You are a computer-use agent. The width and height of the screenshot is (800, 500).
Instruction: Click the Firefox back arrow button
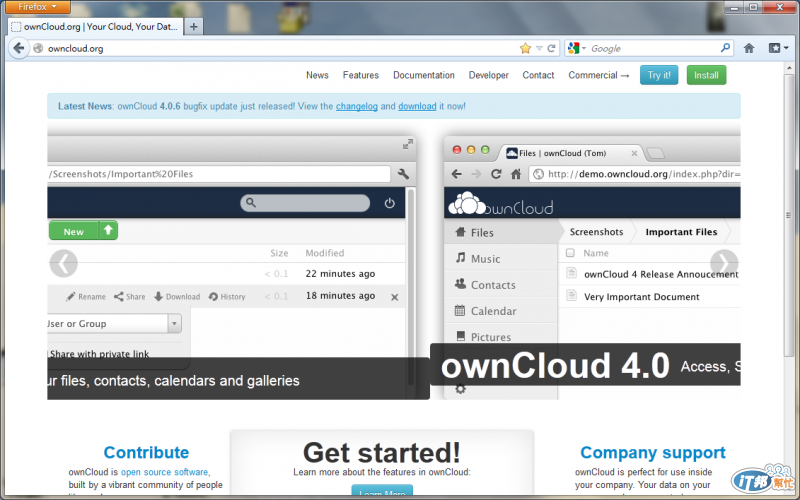(18, 48)
